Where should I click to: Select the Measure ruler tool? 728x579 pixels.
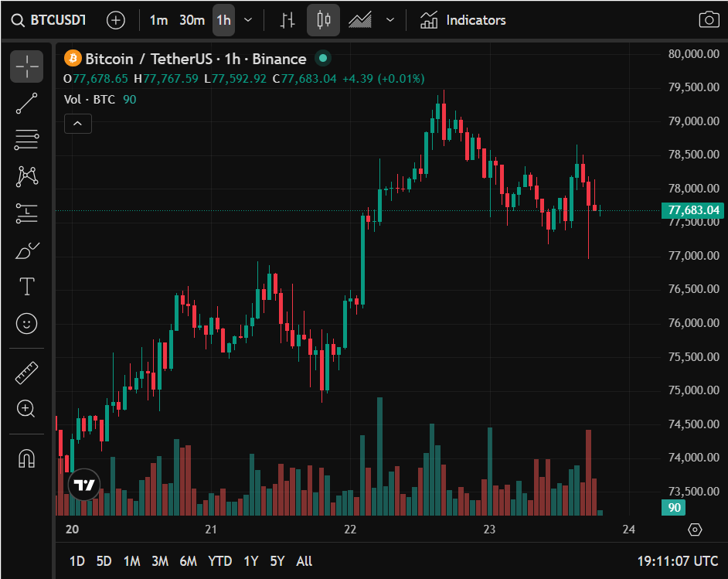click(x=27, y=373)
